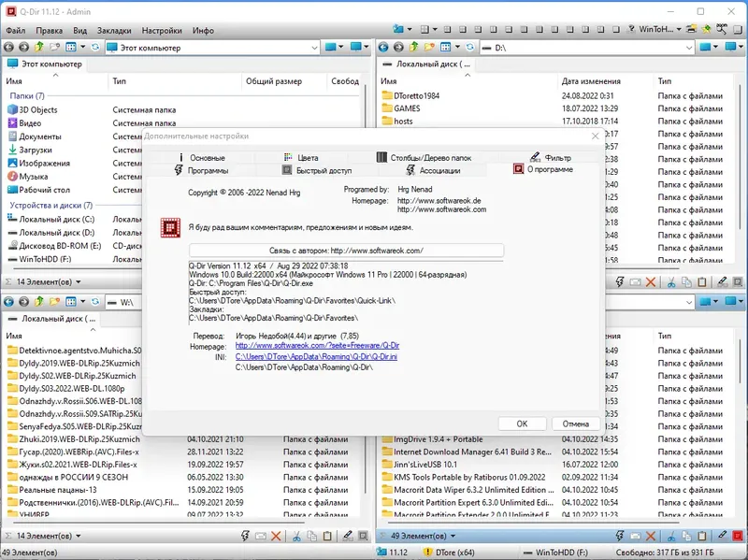The image size is (748, 560).
Task: Collapse the Папки (7) group
Action: click(x=27, y=96)
